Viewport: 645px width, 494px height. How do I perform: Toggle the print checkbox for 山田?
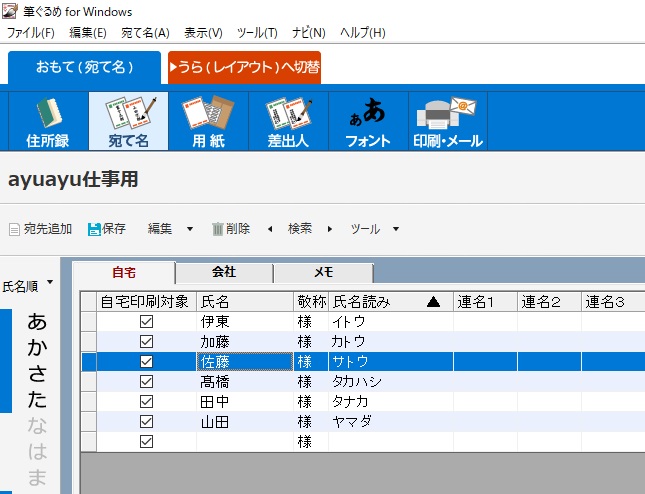[147, 422]
